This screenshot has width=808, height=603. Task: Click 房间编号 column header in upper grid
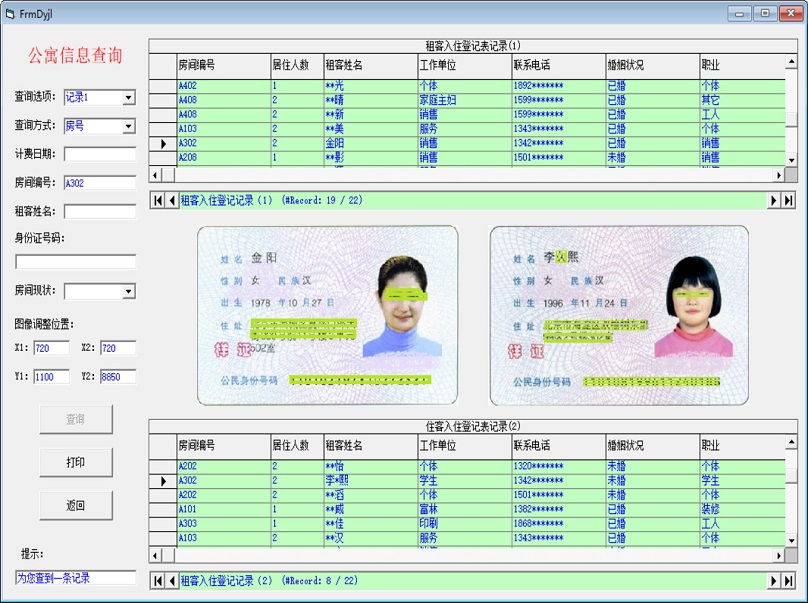click(x=224, y=65)
